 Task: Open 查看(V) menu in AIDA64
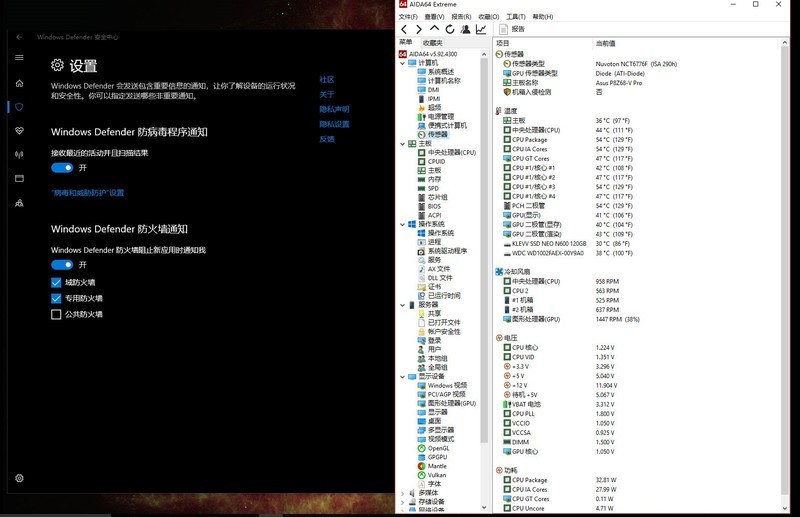(434, 17)
